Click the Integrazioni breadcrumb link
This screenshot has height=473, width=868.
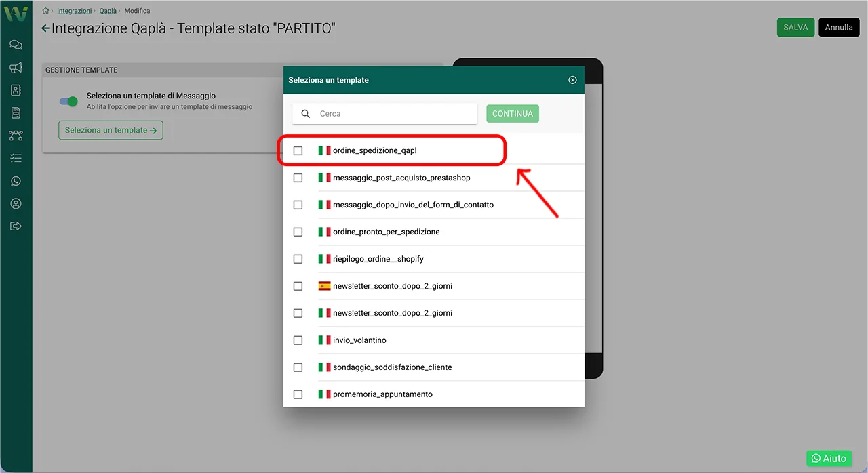(x=74, y=11)
